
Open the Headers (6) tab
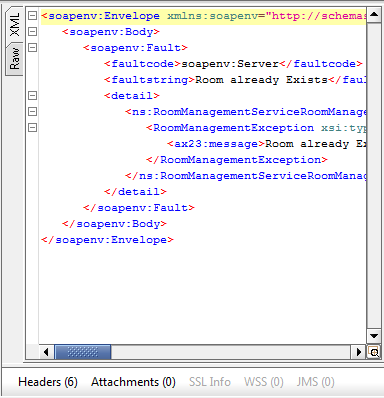click(48, 382)
